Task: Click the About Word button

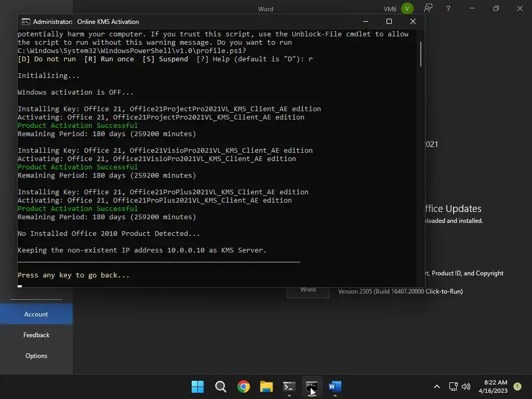Action: coord(308,292)
